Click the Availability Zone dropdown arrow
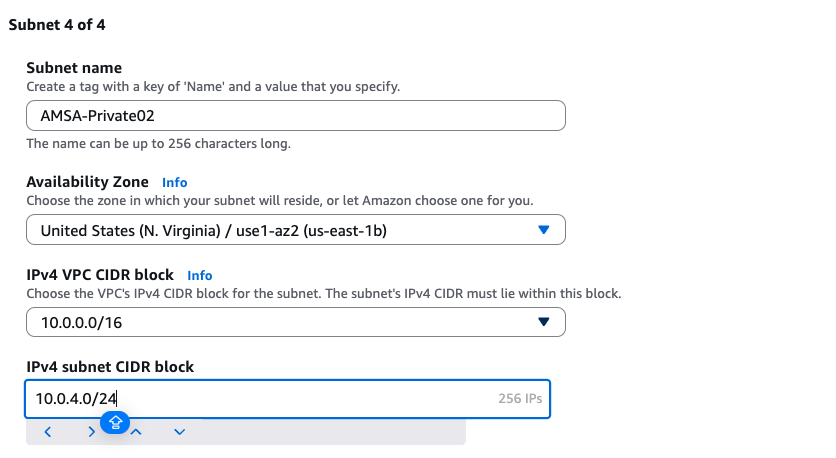 click(x=543, y=230)
